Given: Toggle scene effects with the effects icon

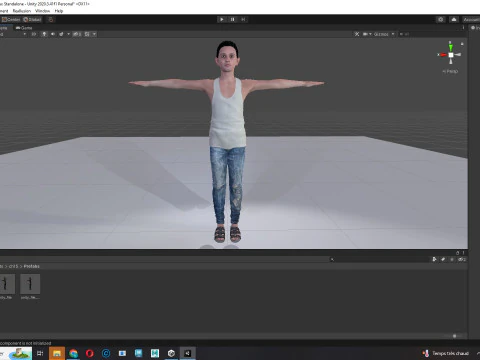Looking at the screenshot, I should click(x=61, y=34).
